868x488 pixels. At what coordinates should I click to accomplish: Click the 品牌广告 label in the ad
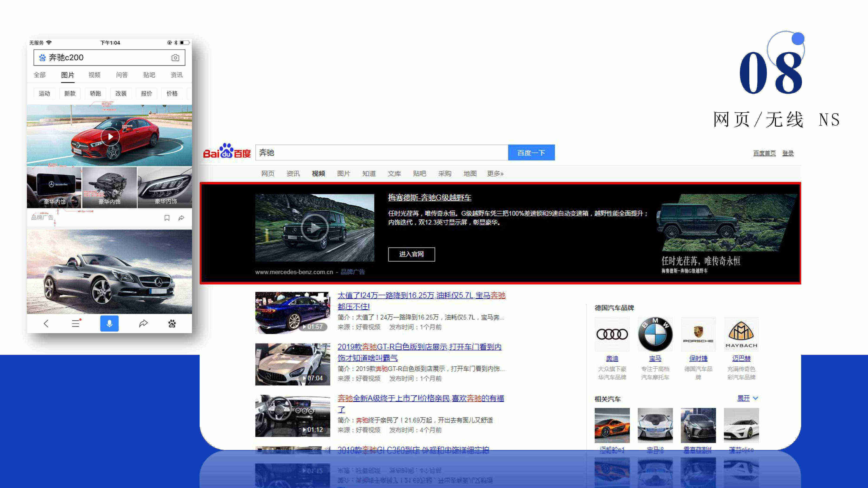[x=353, y=272]
